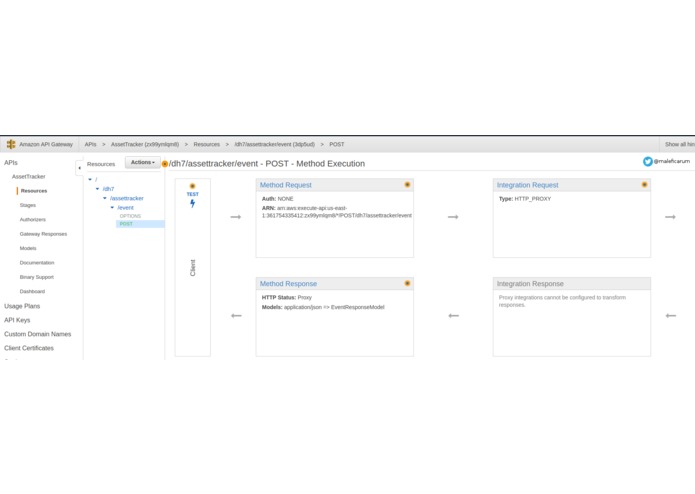Click the @maleficarum handle
Image resolution: width=695 pixels, height=494 pixels.
point(672,161)
